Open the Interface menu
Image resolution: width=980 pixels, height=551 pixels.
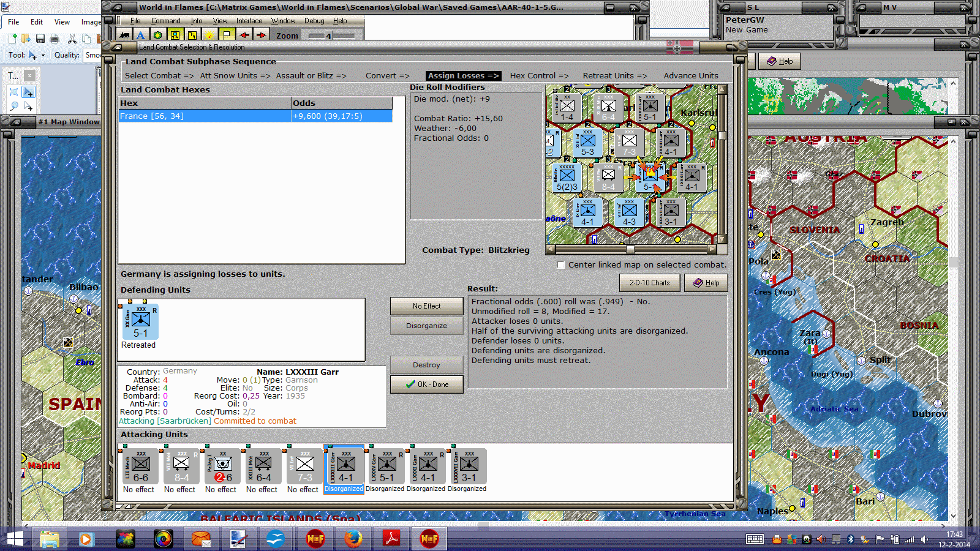(x=249, y=21)
